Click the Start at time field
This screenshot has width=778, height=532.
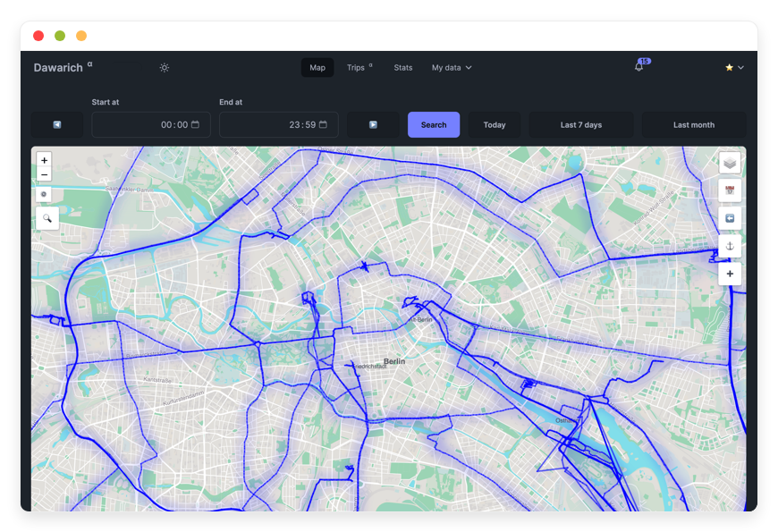pos(151,124)
